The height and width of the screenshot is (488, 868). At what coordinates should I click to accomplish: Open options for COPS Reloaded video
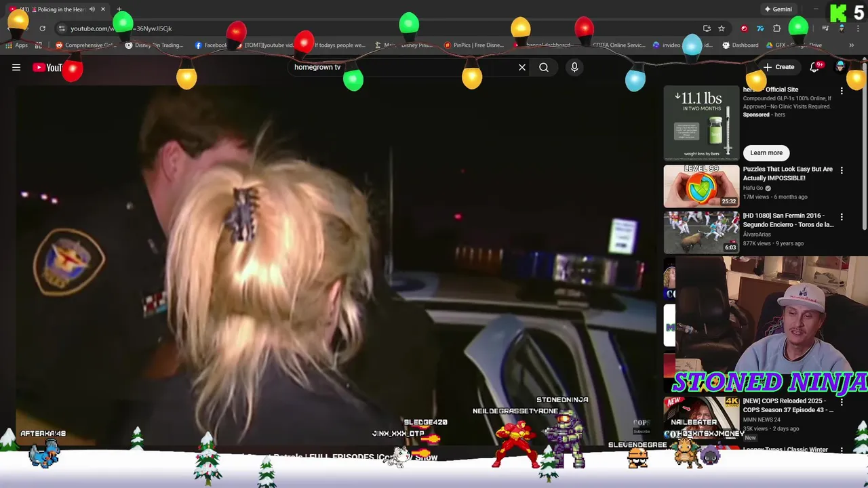point(842,402)
